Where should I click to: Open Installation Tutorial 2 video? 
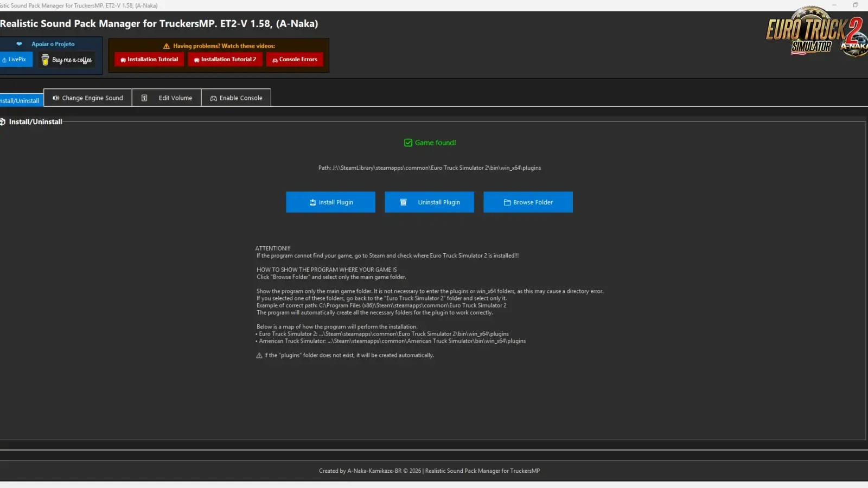pos(225,60)
